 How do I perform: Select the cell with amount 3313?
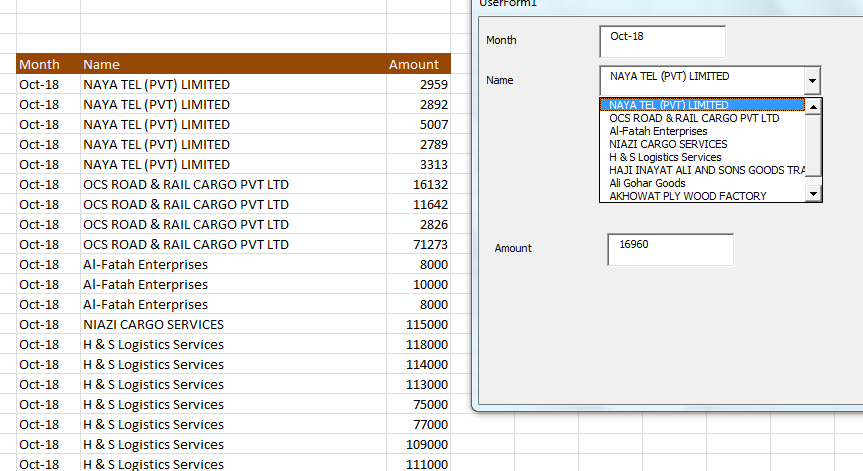coord(418,164)
